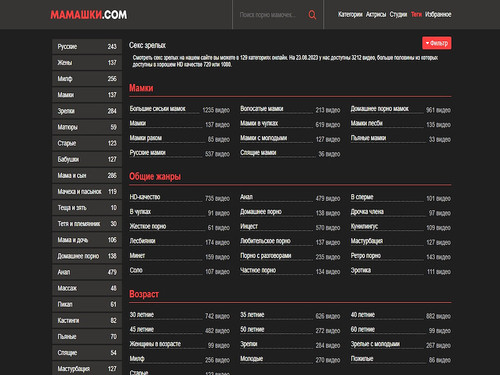
Task: Select Старые with 123 in the sidebar
Action: coord(87,143)
